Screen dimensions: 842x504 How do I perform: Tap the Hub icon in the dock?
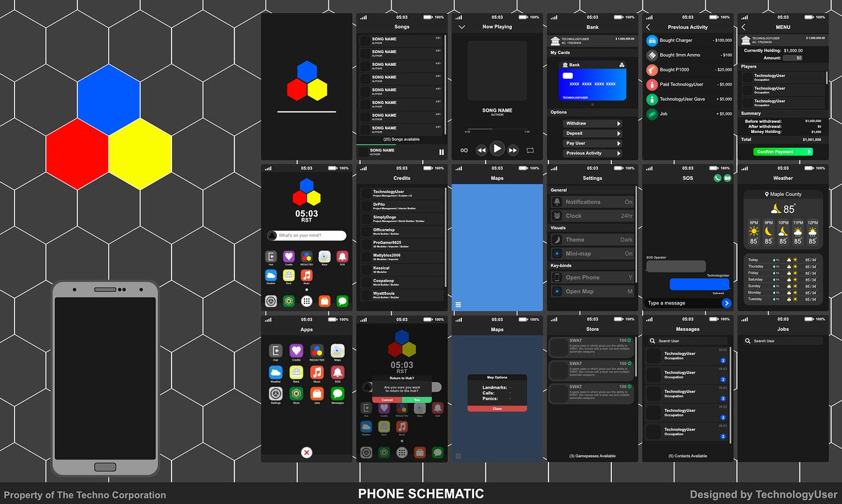[x=271, y=256]
